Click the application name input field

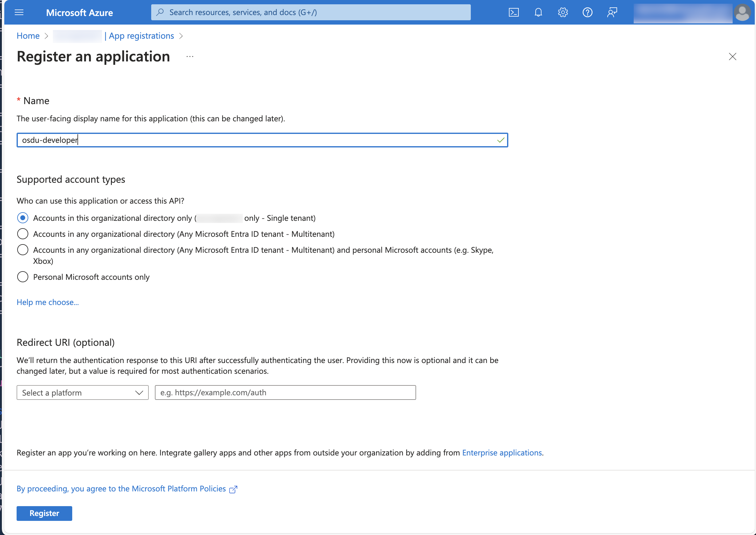coord(262,139)
